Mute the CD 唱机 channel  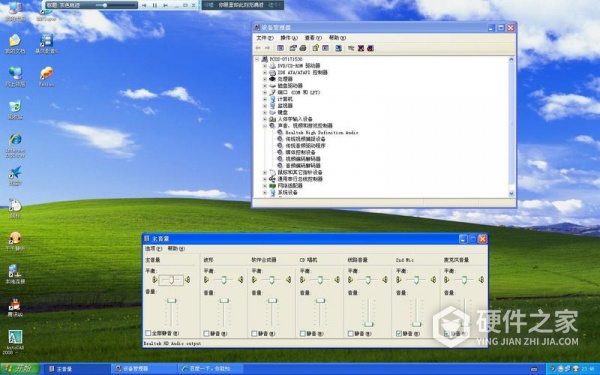coord(303,333)
